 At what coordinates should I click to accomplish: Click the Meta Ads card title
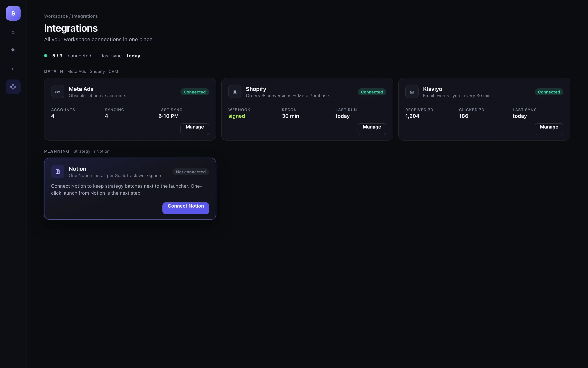[x=81, y=89]
